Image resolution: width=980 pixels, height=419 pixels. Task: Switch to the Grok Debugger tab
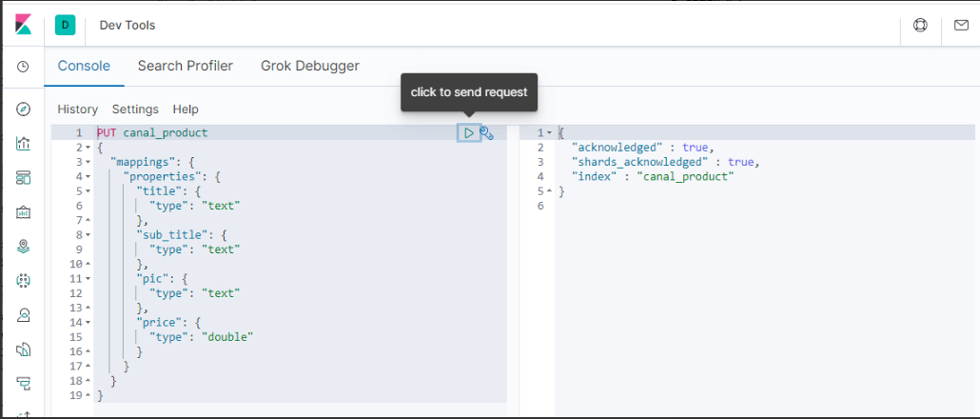[310, 66]
